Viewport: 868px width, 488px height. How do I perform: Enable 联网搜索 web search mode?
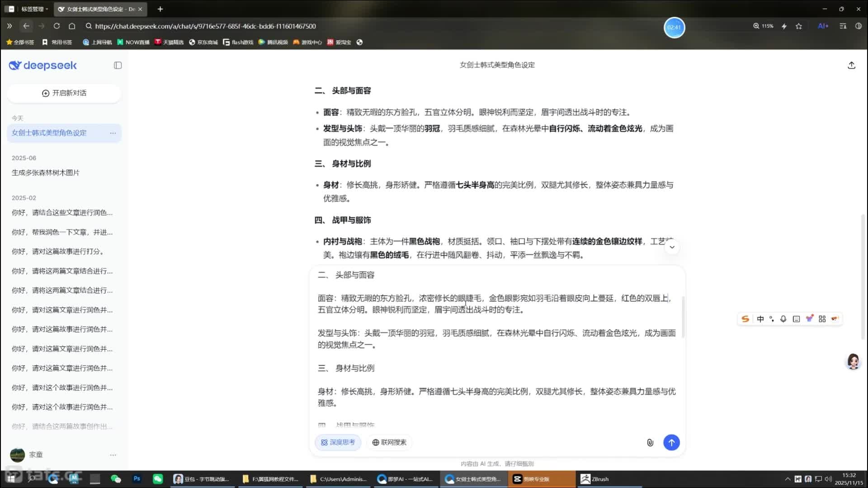389,442
